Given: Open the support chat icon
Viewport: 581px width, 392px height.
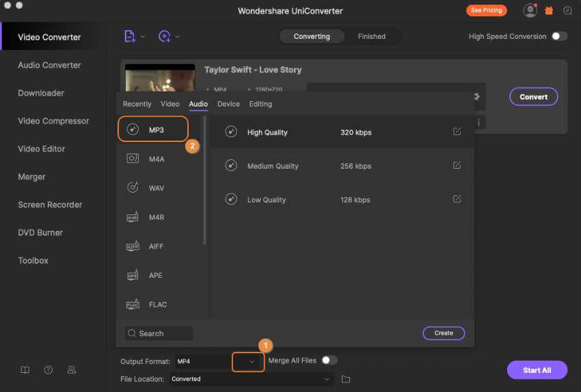Looking at the screenshot, I should [x=567, y=11].
